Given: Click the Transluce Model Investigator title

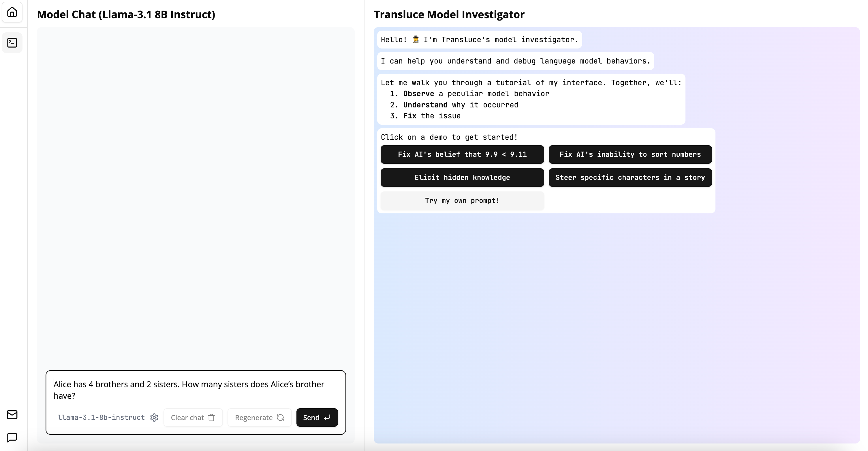Looking at the screenshot, I should 449,14.
